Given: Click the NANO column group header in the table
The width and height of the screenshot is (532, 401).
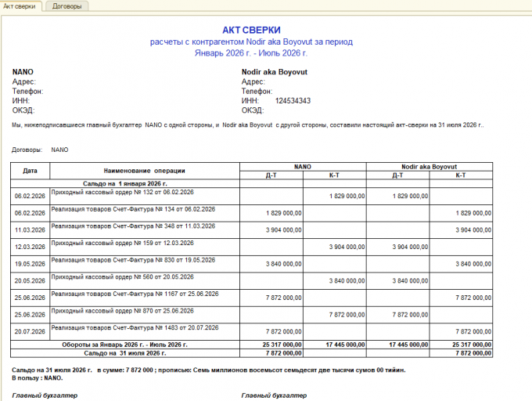Looking at the screenshot, I should [x=303, y=167].
